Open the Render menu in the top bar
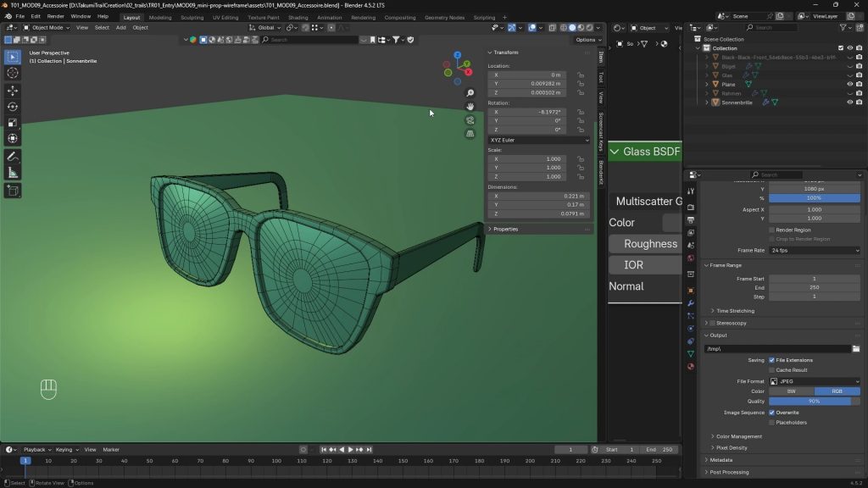The image size is (868, 488). click(55, 16)
